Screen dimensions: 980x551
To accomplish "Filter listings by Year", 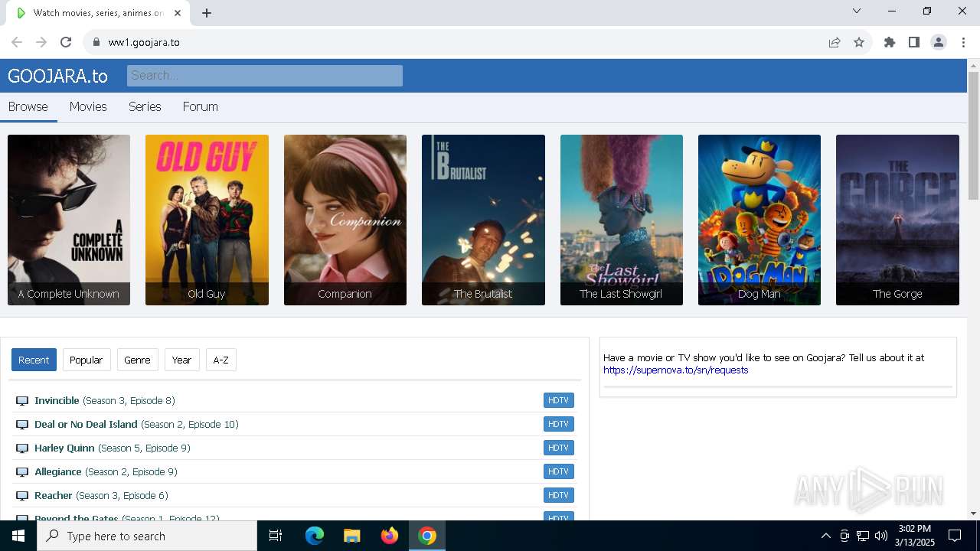I will (x=182, y=360).
